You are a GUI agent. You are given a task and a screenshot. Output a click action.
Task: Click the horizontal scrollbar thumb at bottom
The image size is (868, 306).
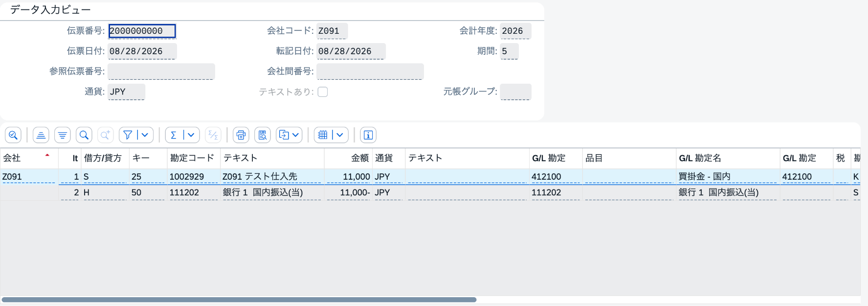click(x=239, y=300)
